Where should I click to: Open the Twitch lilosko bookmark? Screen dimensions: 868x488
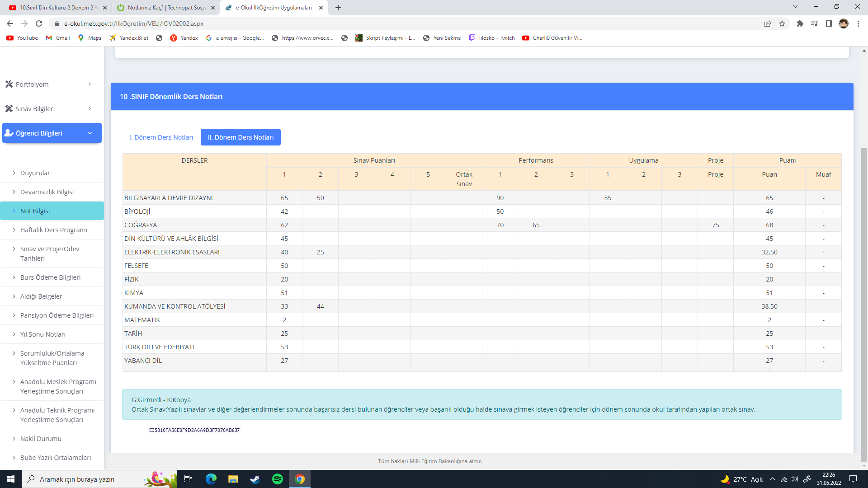[492, 38]
